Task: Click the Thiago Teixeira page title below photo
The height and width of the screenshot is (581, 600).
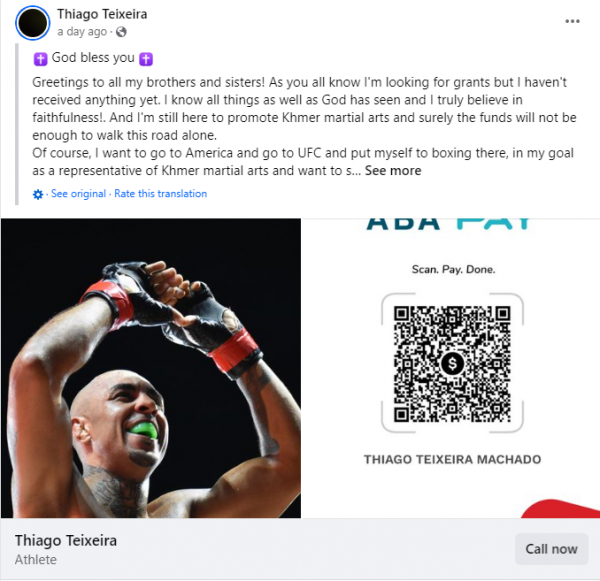Action: [66, 541]
